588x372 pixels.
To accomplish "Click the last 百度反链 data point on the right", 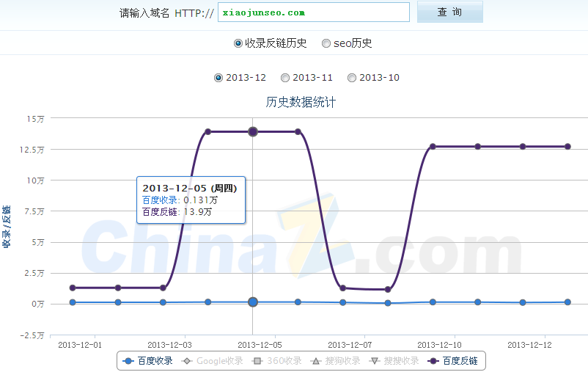I will pos(567,147).
